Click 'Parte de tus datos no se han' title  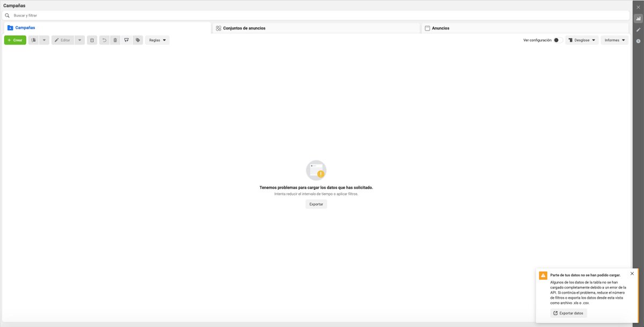(585, 275)
